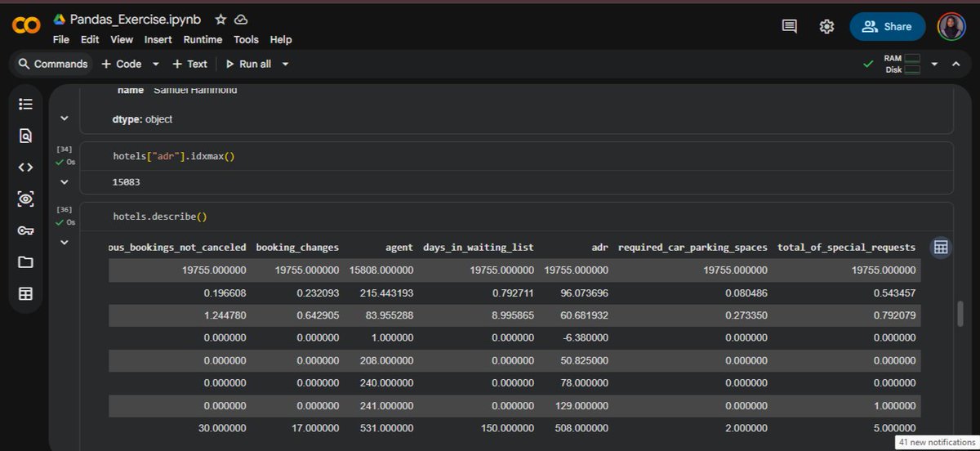Run all cells
This screenshot has width=980, height=451.
248,64
